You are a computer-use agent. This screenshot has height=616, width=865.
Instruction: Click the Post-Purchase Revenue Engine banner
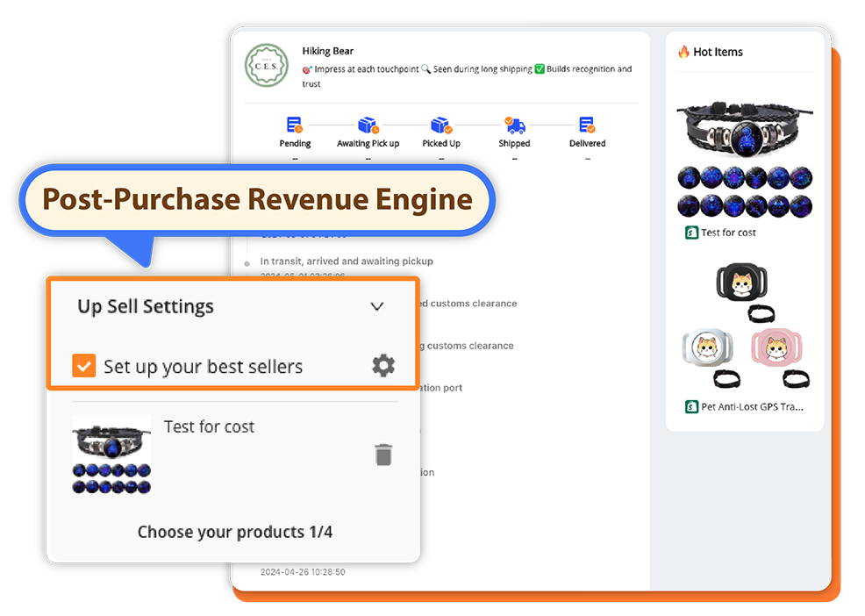click(x=257, y=199)
